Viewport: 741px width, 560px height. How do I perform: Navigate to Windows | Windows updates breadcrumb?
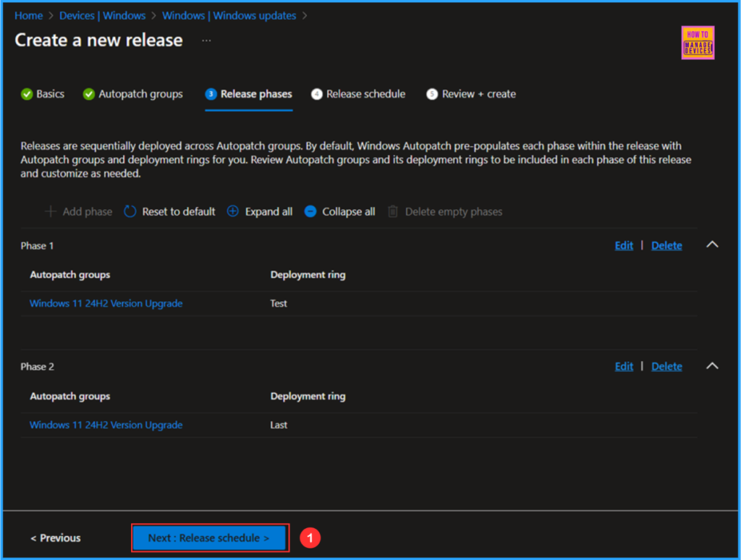coord(229,16)
